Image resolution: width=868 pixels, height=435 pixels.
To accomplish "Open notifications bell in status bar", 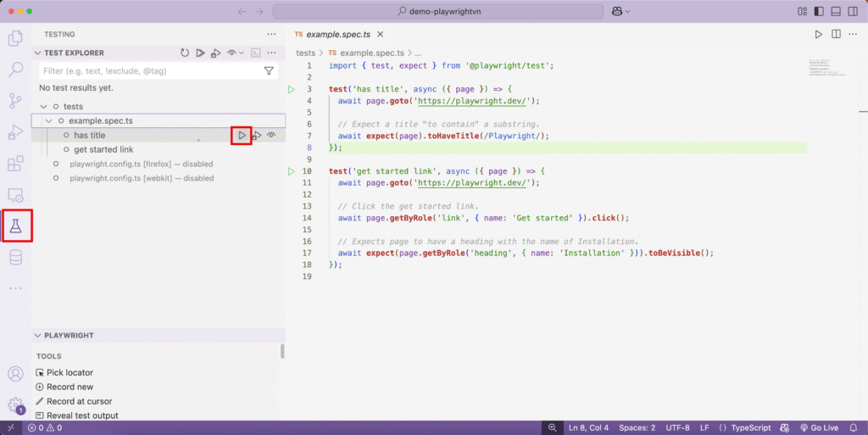I will [x=853, y=428].
